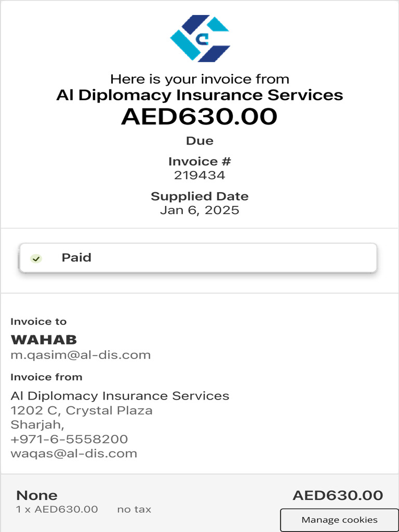Select the Paid status box
The image size is (399, 532).
197,258
